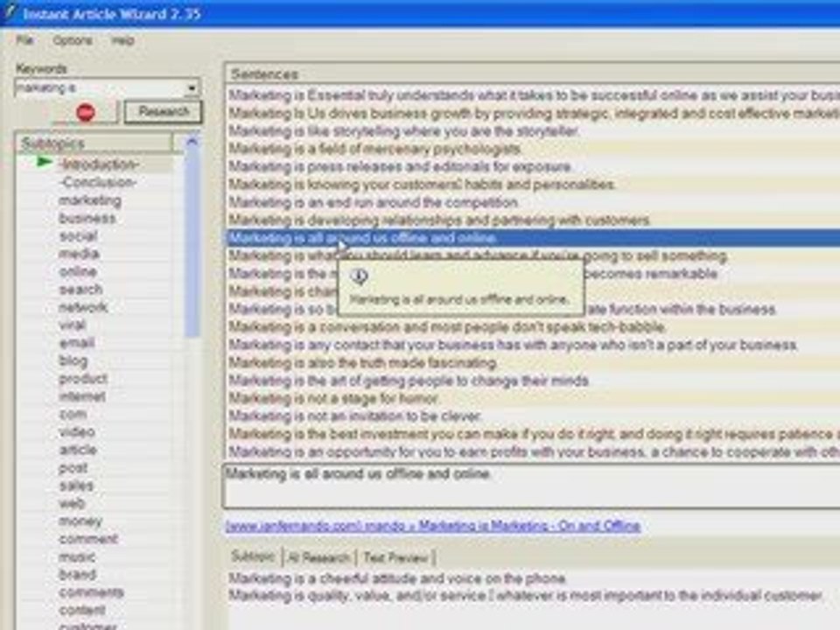
Task: Select sentence 'Marketing is not an invitation to be clever'
Action: click(533, 416)
